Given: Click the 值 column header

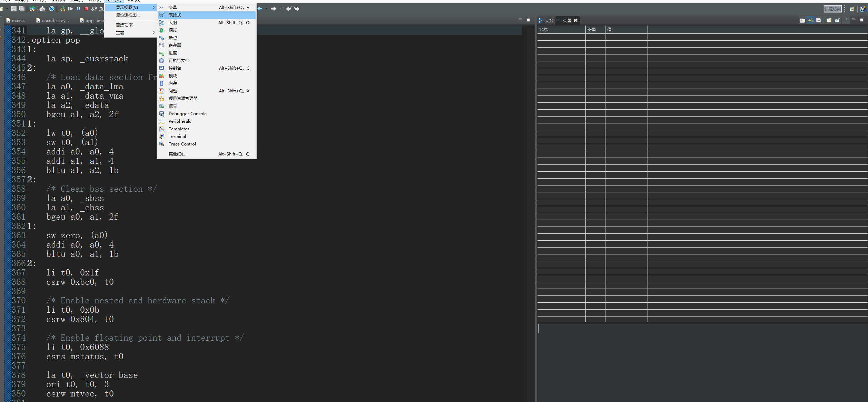Looking at the screenshot, I should pos(627,29).
